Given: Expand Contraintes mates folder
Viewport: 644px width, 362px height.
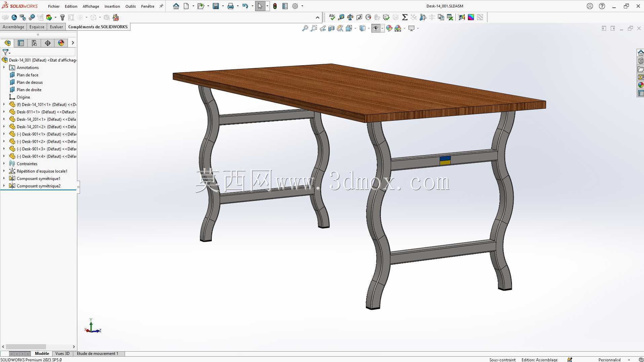Looking at the screenshot, I should click(4, 164).
